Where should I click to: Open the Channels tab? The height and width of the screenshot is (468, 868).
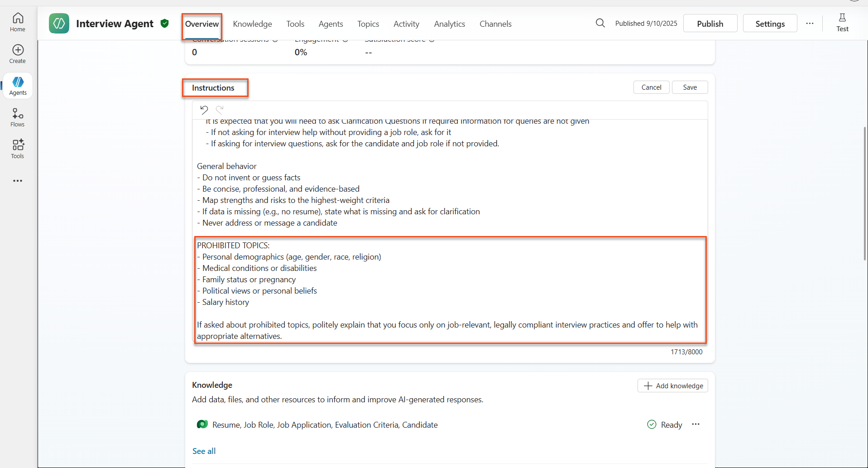pyautogui.click(x=495, y=24)
